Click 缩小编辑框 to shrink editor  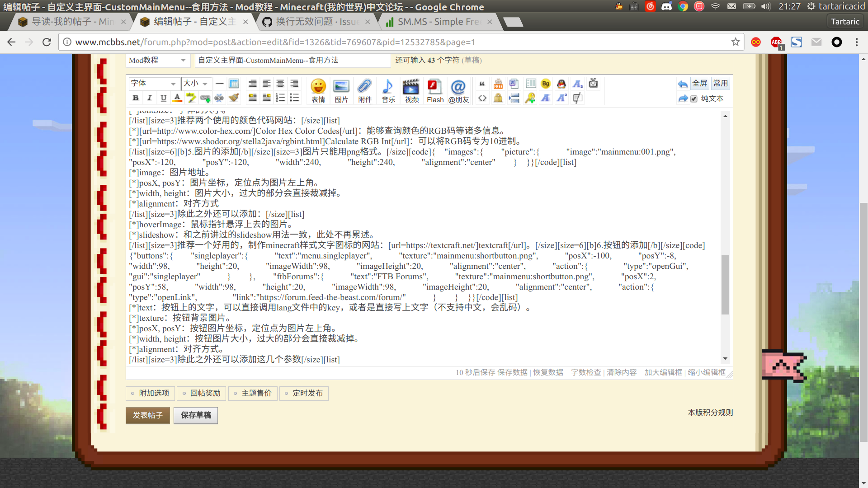(x=707, y=372)
